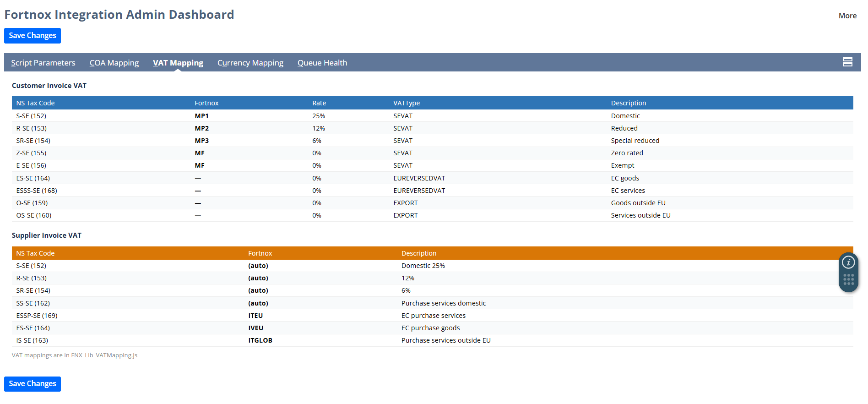
Task: Click the O-SE (159) tax code cell
Action: click(x=32, y=203)
